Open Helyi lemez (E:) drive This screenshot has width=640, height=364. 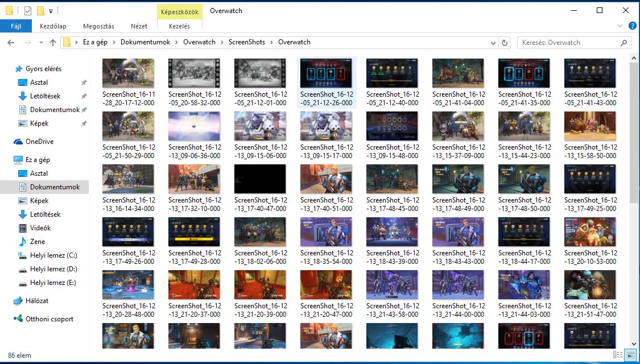[53, 283]
